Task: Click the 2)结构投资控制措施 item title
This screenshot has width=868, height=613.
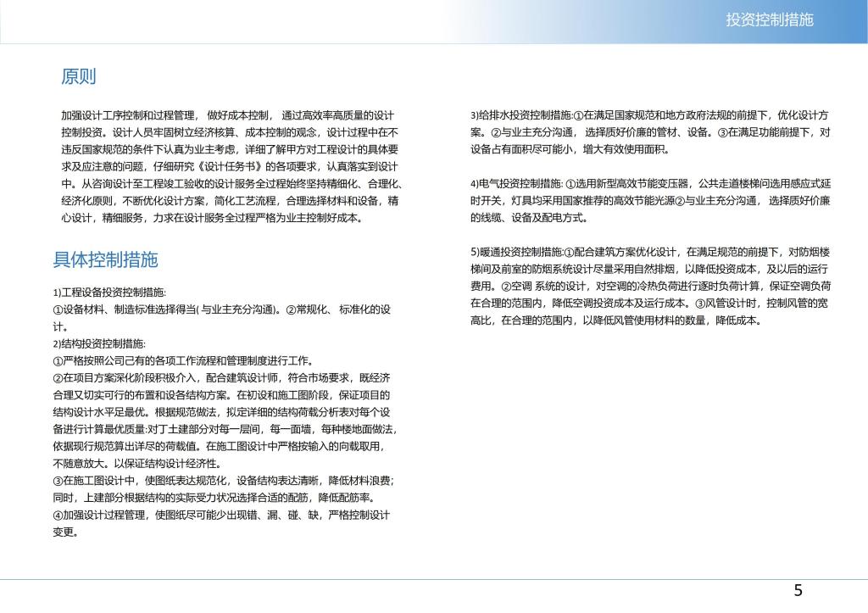Action: click(99, 343)
